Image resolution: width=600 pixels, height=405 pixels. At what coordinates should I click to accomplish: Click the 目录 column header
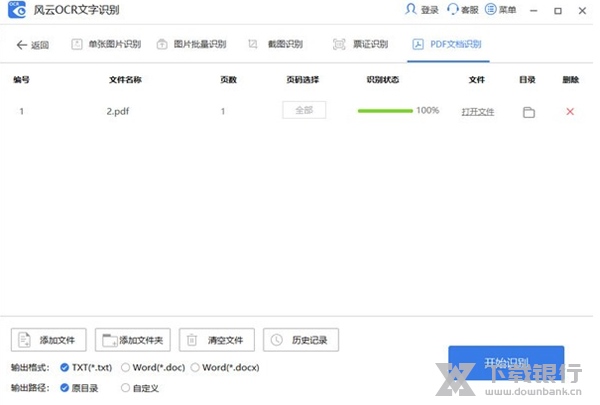pyautogui.click(x=527, y=80)
